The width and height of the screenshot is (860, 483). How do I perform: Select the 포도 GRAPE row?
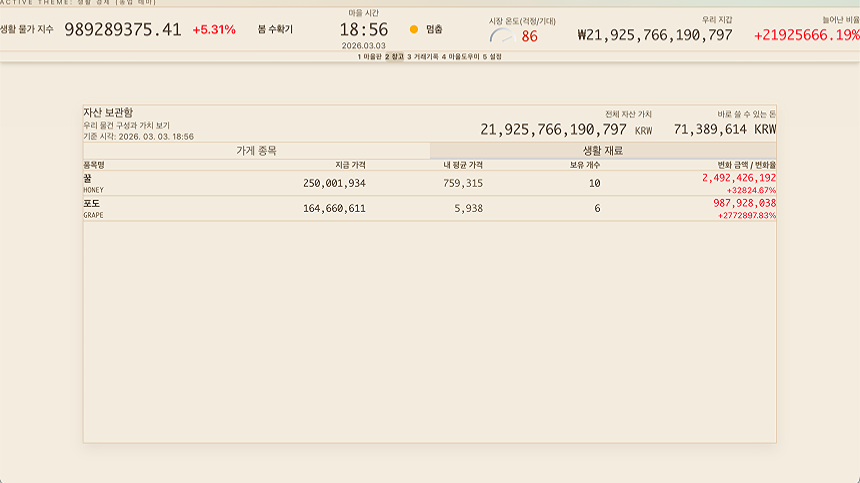429,208
